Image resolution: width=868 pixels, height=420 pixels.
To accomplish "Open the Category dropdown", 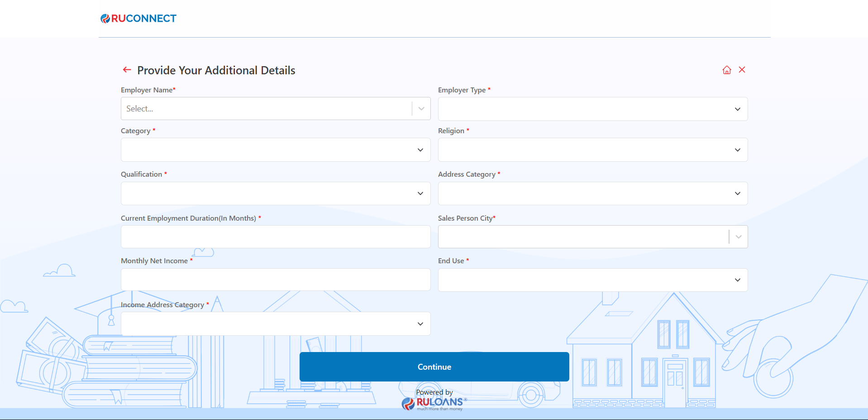I will pyautogui.click(x=275, y=150).
